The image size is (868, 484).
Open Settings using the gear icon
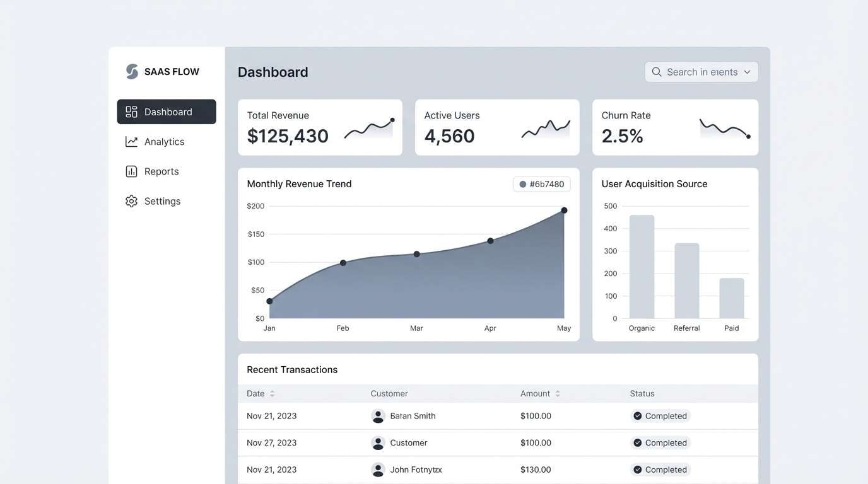[131, 200]
